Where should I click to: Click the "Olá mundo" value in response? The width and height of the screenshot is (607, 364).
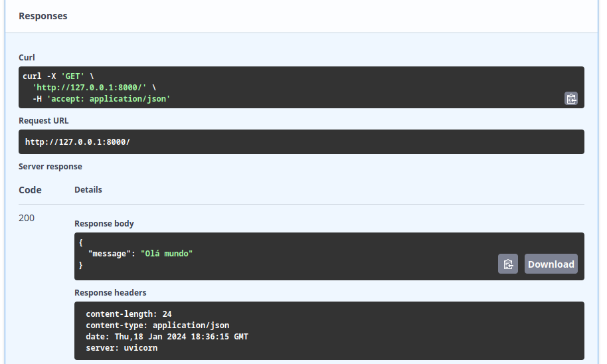click(x=167, y=254)
